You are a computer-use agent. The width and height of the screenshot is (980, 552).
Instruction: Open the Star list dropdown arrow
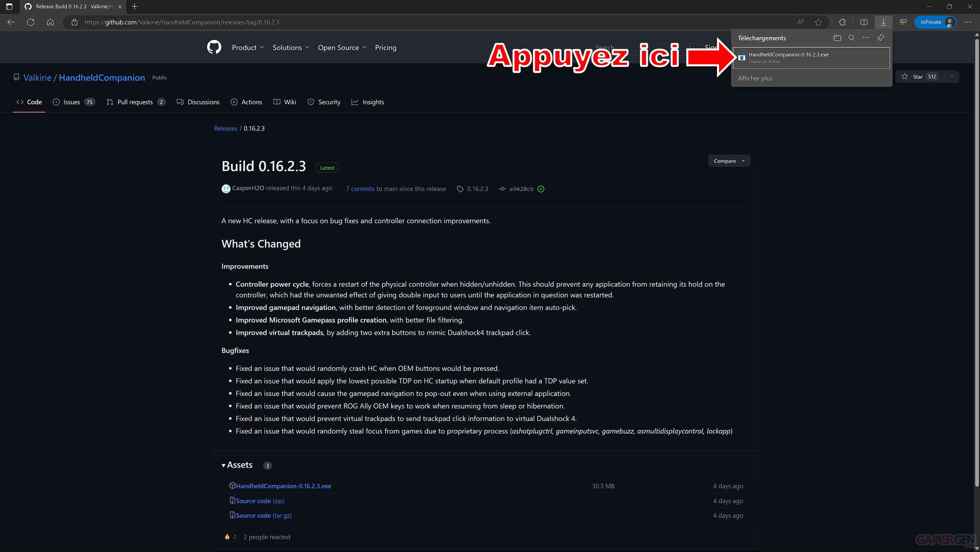click(x=951, y=76)
